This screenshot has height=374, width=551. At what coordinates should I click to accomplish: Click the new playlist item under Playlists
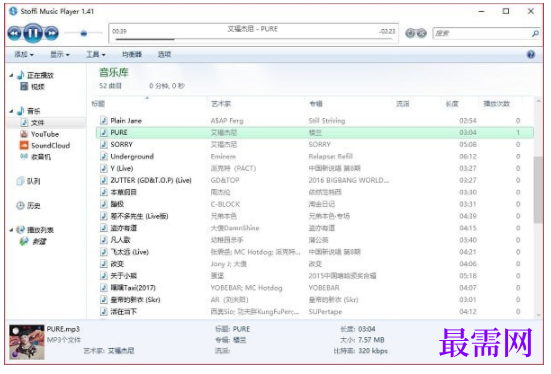pyautogui.click(x=39, y=241)
